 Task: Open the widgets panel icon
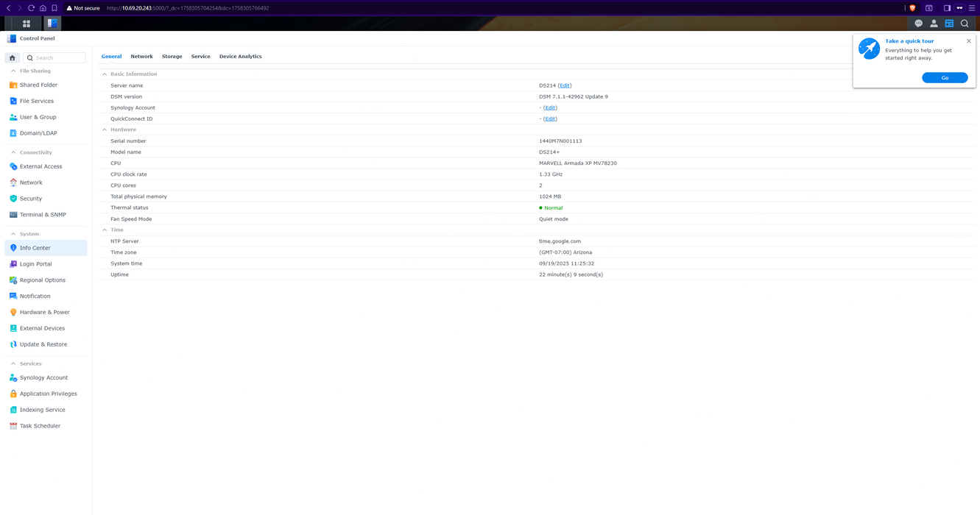pyautogui.click(x=949, y=24)
